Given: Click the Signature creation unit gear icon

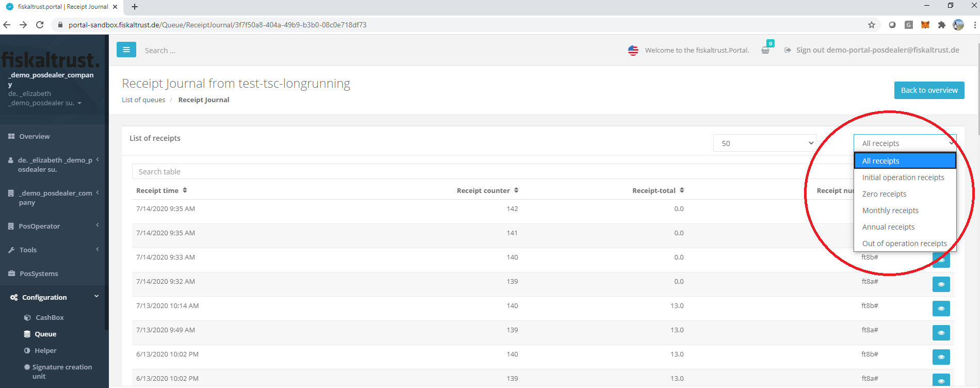Looking at the screenshot, I should [27, 367].
